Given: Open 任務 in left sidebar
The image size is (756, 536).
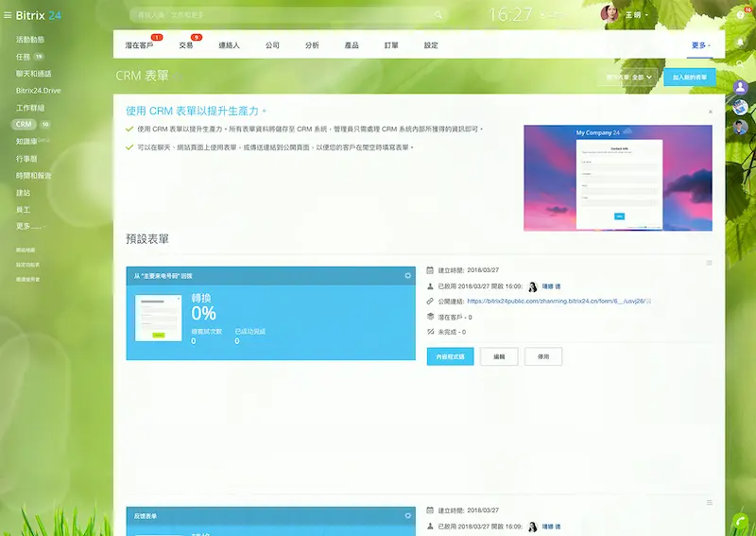Looking at the screenshot, I should (23, 57).
